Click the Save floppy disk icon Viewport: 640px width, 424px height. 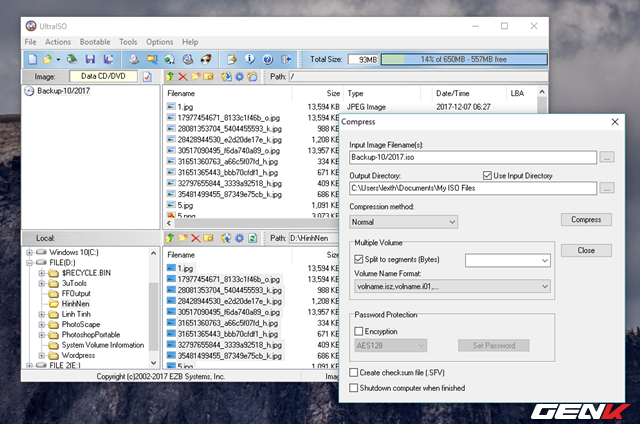coord(90,60)
